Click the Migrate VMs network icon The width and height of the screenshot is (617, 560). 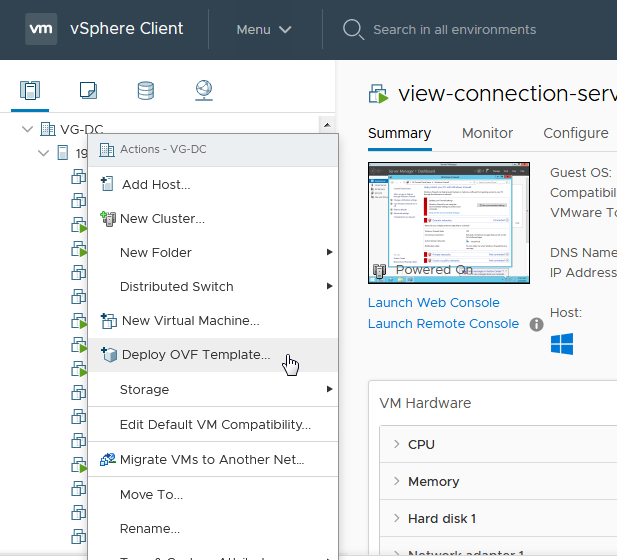(108, 459)
